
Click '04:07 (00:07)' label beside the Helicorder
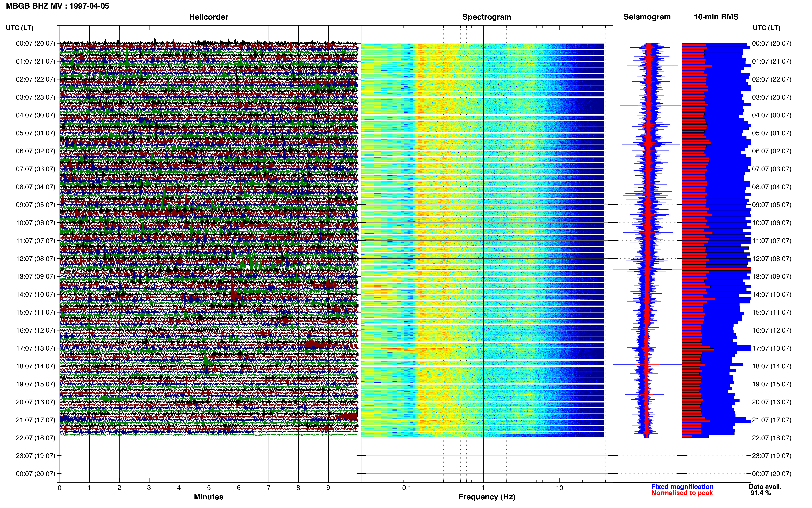[36, 115]
